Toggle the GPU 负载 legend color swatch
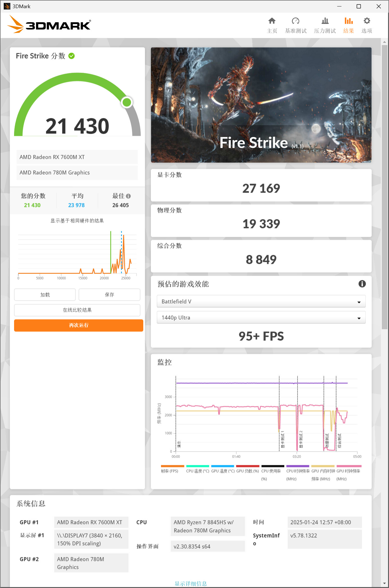This screenshot has height=588, width=389. tap(247, 466)
